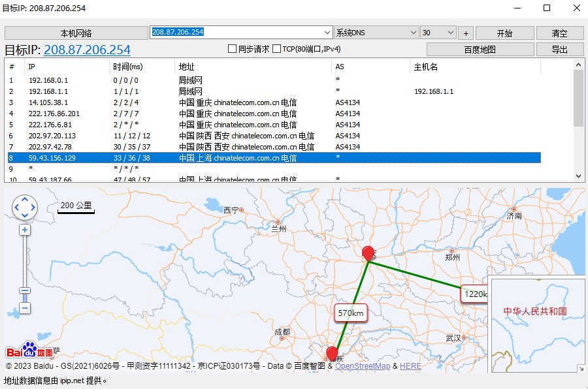Select hop row 192.168.0.1
Screen dimensions: 588x389
pyautogui.click(x=274, y=80)
